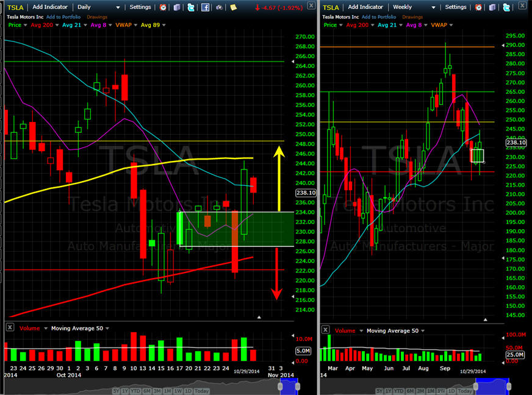Expand Price options in Weekly chart
Image resolution: width=532 pixels, height=395 pixels.
coord(341,25)
